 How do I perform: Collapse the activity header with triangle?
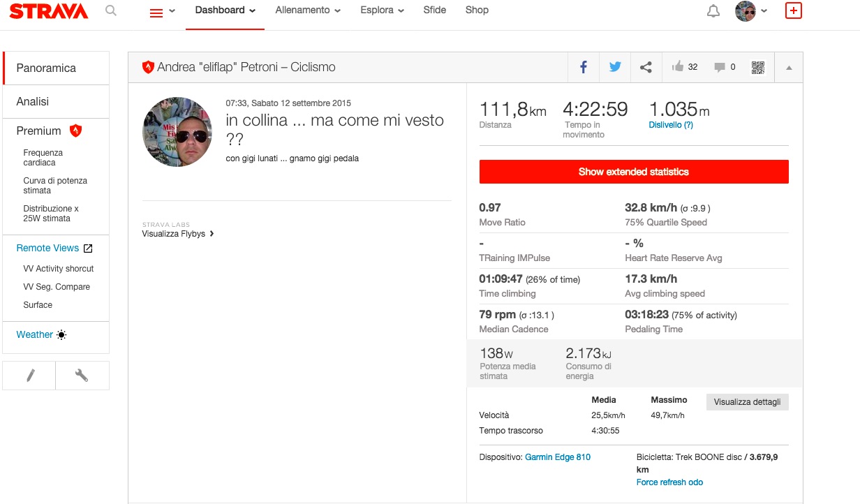pos(789,68)
